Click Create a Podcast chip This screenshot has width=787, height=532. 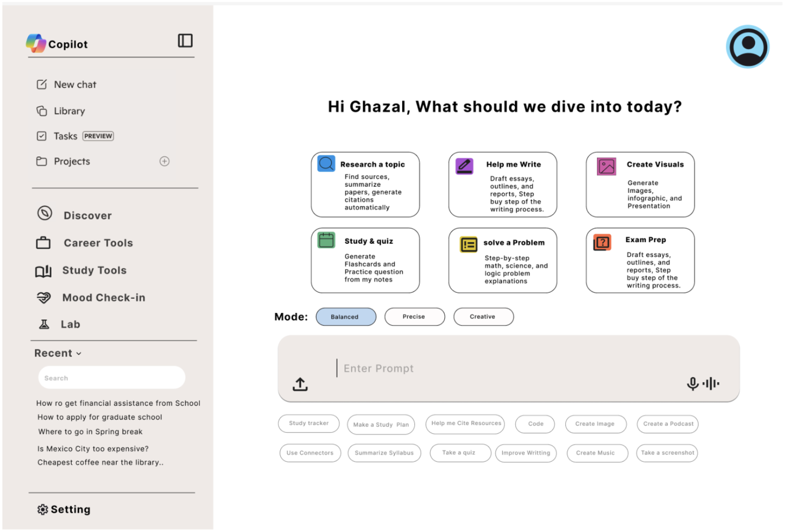(x=668, y=424)
